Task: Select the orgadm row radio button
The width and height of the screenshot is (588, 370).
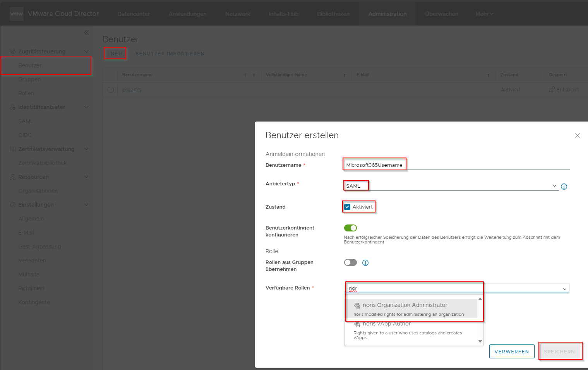Action: [111, 90]
